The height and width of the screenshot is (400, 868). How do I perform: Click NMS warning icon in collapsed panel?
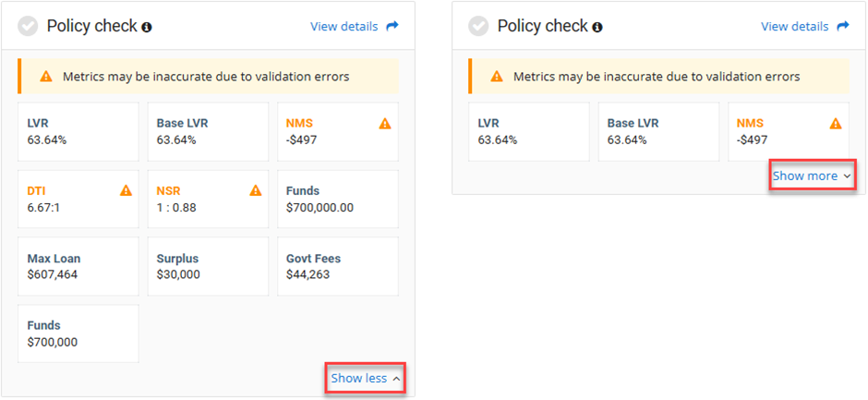click(x=836, y=124)
